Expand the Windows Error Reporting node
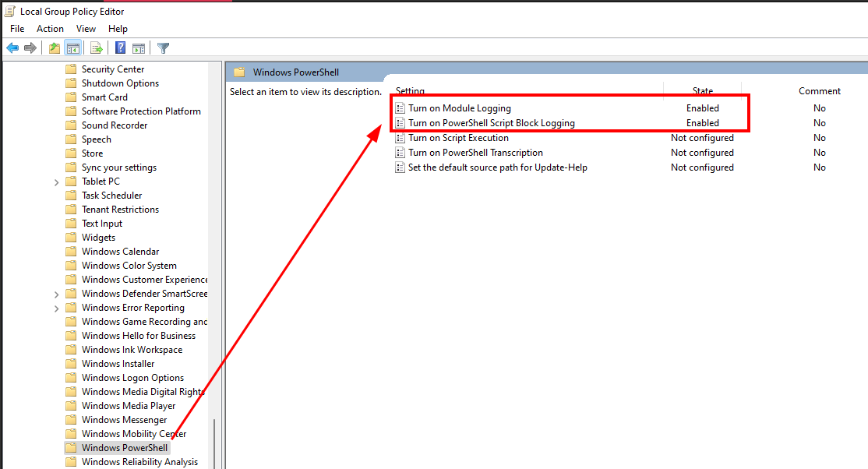The height and width of the screenshot is (469, 868). pyautogui.click(x=56, y=309)
